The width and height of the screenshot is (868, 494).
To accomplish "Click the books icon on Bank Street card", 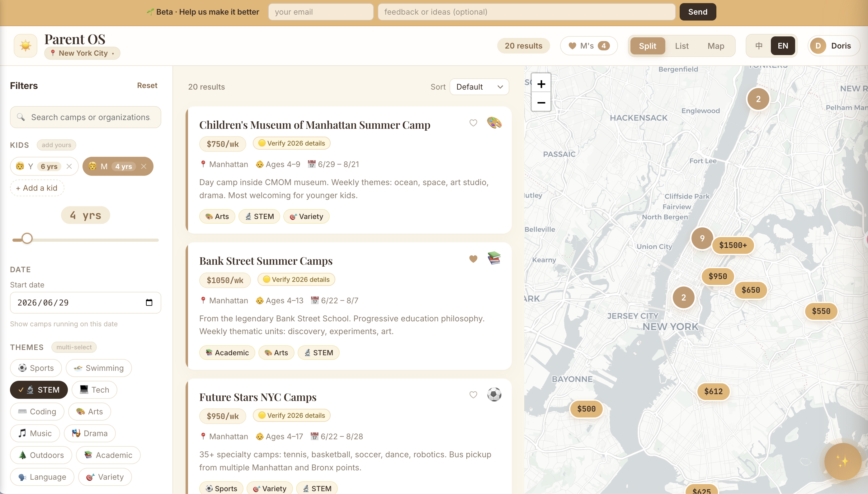I will [494, 258].
